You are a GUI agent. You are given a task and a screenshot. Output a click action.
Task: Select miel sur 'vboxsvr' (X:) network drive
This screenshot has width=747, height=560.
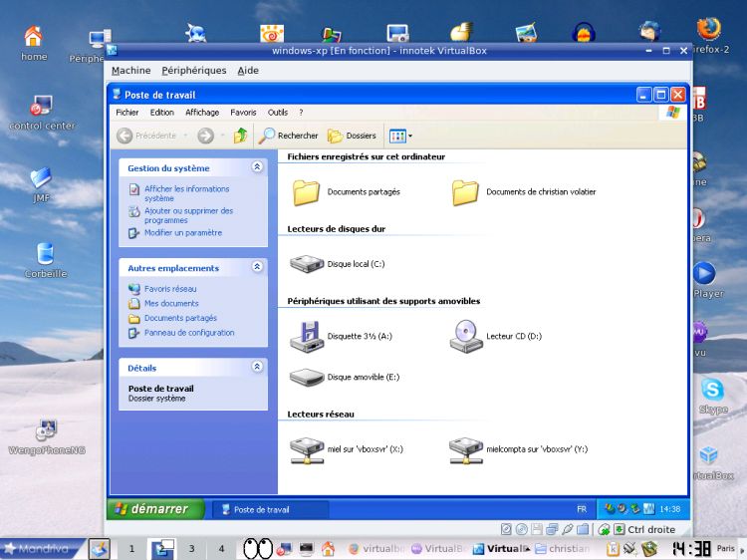(347, 450)
